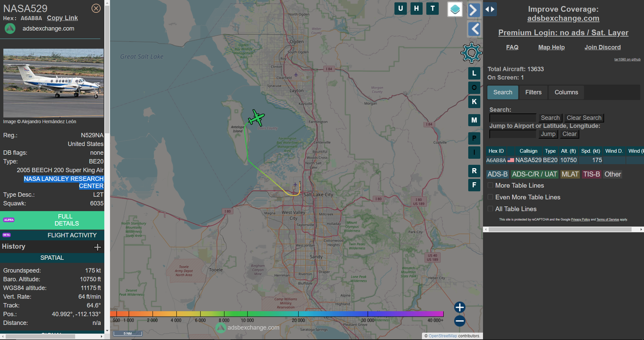Sort table by Type column header
644x340 pixels.
pyautogui.click(x=550, y=151)
